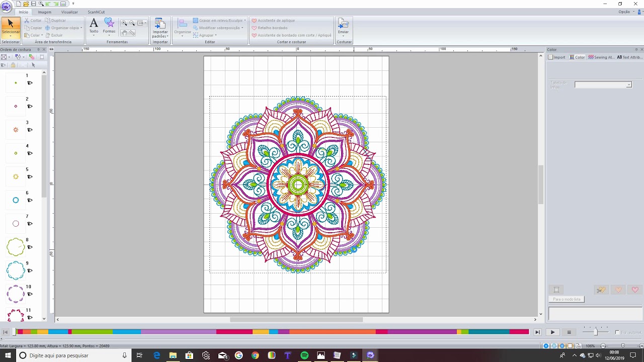Click the scissors heart applique icon
Screen dimensions: 644x362
coord(601,290)
